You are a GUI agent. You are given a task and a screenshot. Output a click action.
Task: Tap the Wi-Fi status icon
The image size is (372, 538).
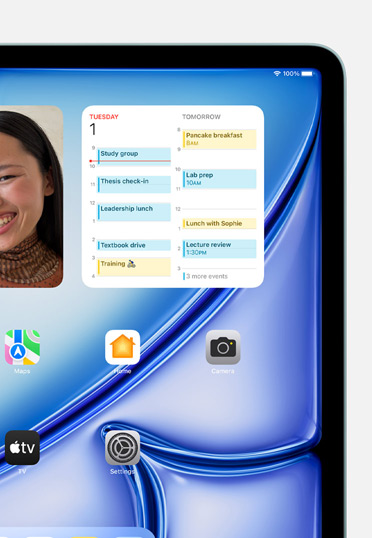pos(277,73)
